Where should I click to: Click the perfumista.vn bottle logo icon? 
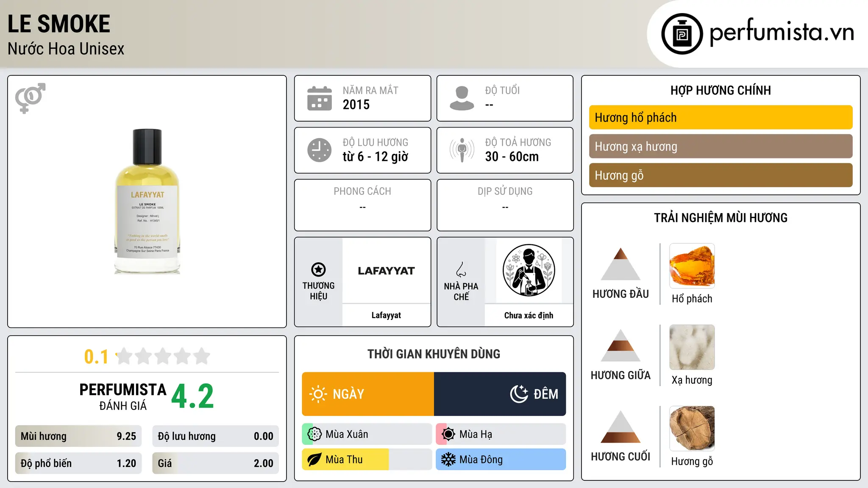[682, 34]
